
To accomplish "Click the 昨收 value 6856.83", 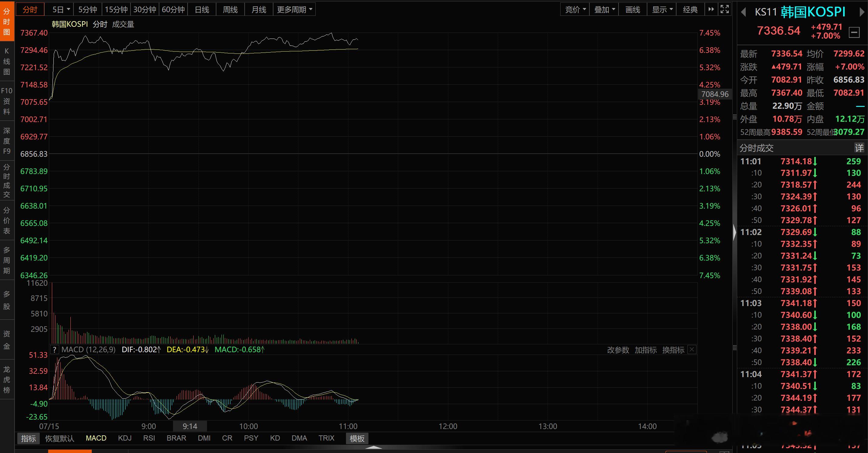I will [849, 80].
